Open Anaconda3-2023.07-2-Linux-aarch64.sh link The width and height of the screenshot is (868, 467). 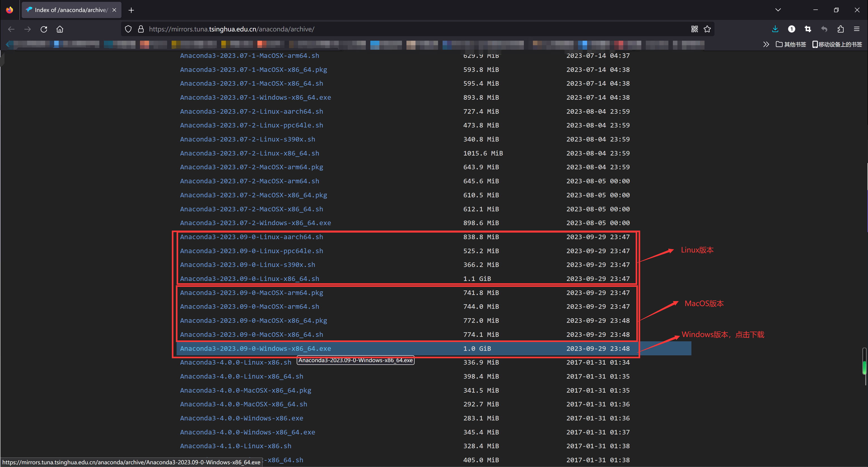click(x=251, y=111)
